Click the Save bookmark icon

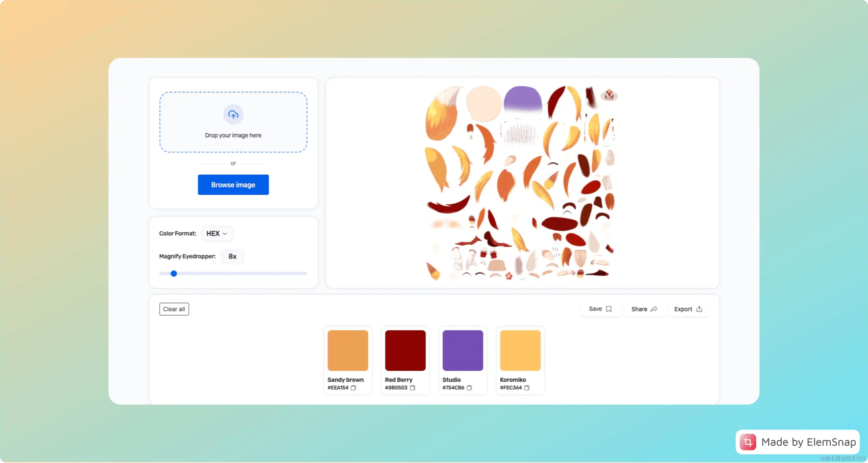coord(609,309)
